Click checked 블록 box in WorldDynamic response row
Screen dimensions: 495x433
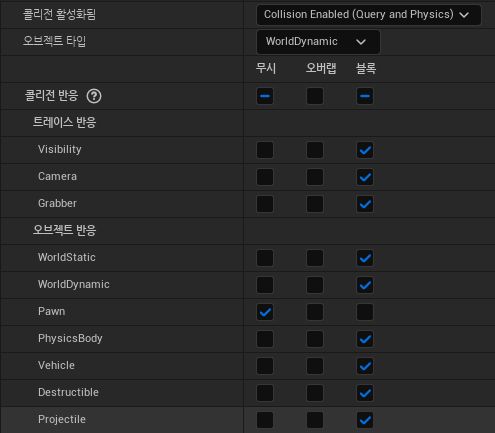(x=365, y=285)
